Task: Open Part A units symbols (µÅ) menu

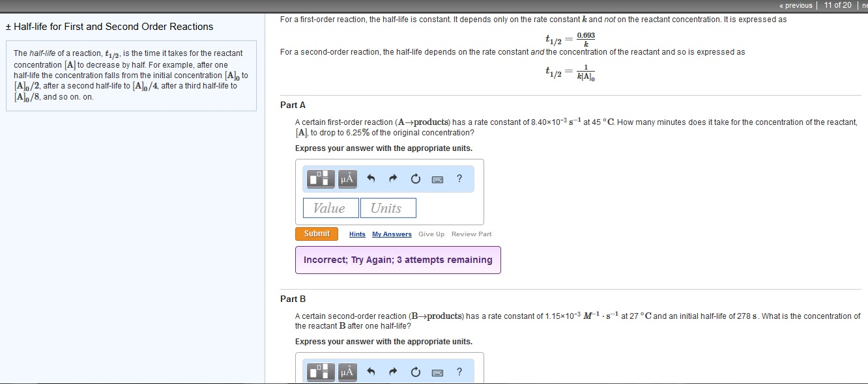Action: (347, 179)
